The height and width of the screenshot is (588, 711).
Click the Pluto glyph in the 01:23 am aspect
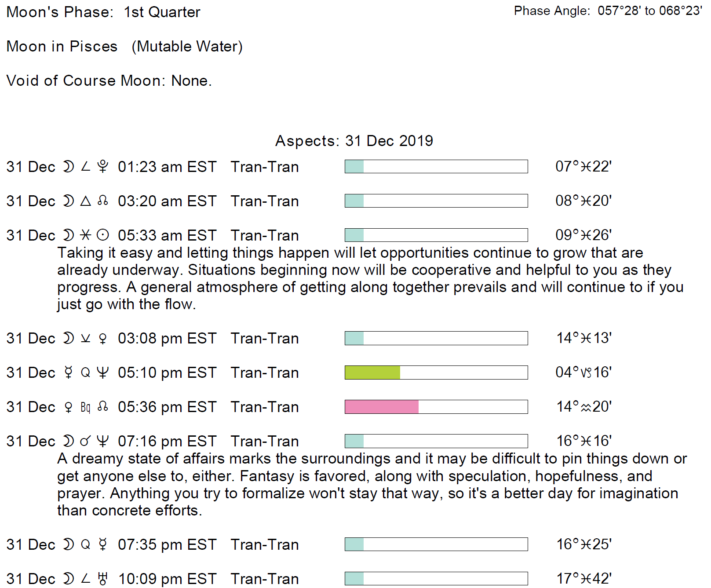103,167
